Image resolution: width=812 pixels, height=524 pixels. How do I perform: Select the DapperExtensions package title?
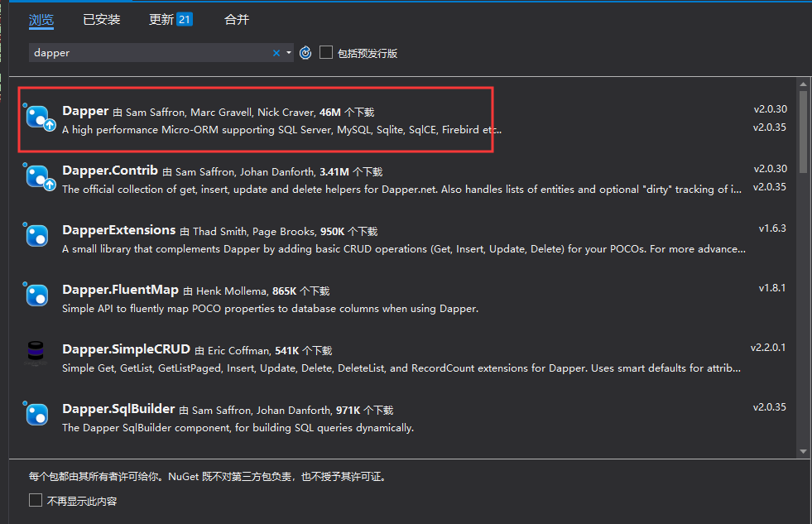118,230
